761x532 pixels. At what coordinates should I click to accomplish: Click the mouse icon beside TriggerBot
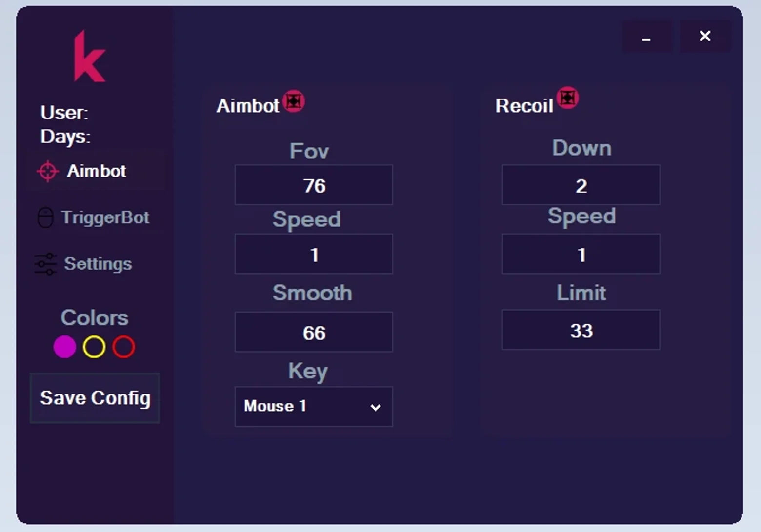(45, 217)
